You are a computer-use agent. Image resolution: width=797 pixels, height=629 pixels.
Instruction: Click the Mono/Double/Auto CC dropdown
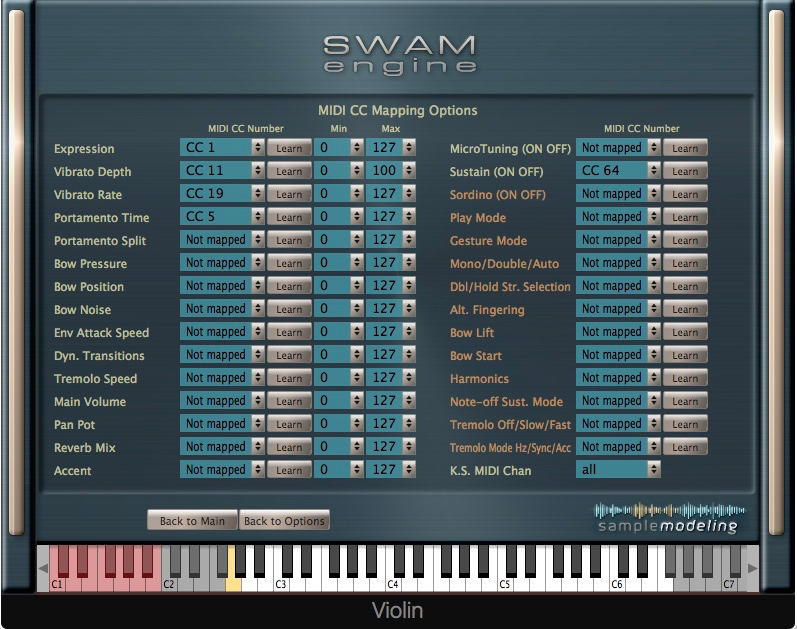tap(618, 263)
